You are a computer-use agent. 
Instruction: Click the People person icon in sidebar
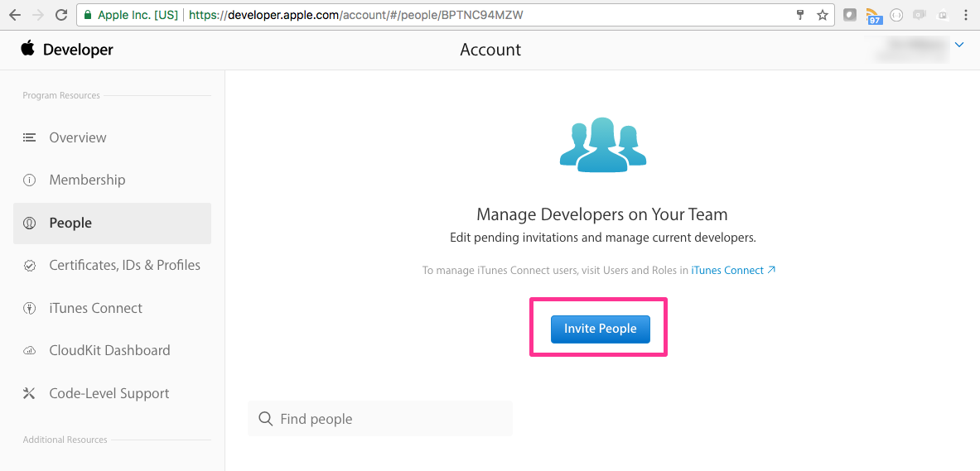[x=29, y=223]
